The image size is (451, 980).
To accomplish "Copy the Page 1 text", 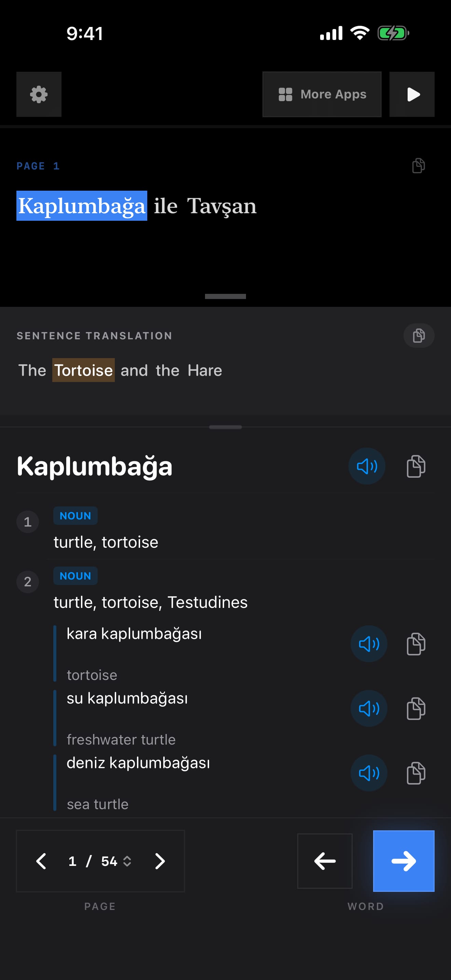I will tap(418, 165).
